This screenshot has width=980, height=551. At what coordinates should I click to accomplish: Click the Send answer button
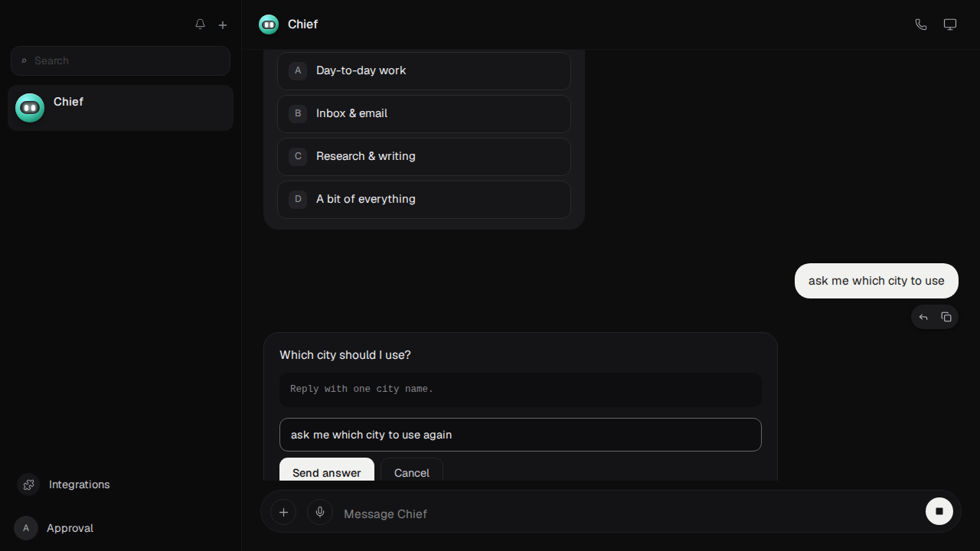point(327,471)
